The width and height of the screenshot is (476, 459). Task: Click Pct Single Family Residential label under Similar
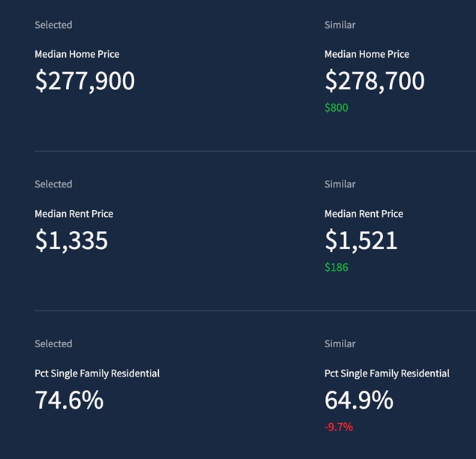point(387,373)
